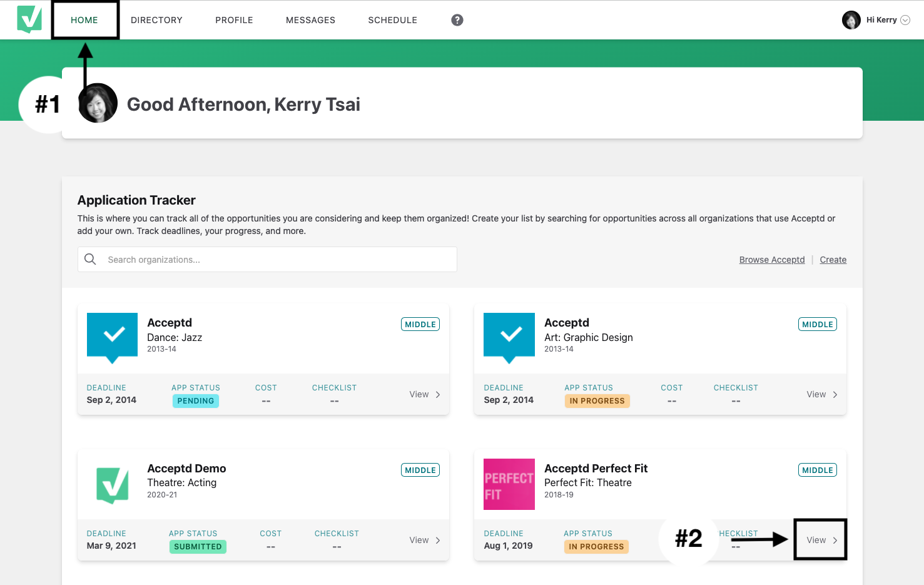Click the Acceptd logo on Art: Graphic Design card
The width and height of the screenshot is (924, 585).
tap(509, 338)
